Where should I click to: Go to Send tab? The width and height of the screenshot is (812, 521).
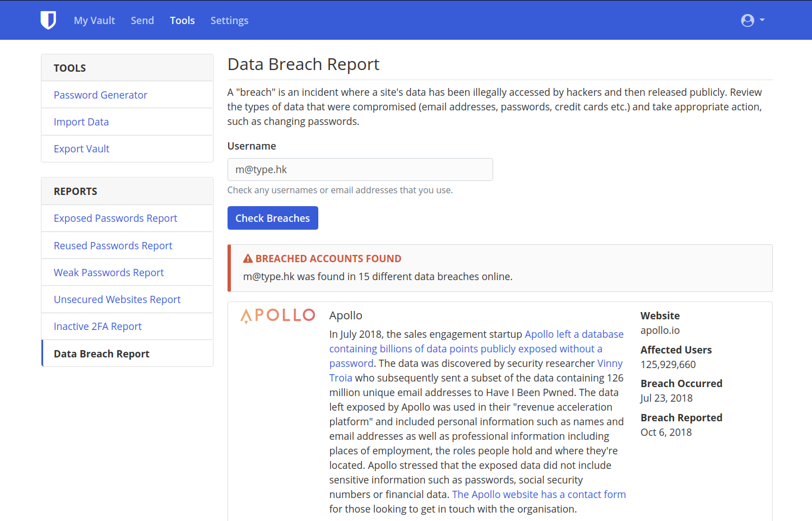[x=142, y=20]
